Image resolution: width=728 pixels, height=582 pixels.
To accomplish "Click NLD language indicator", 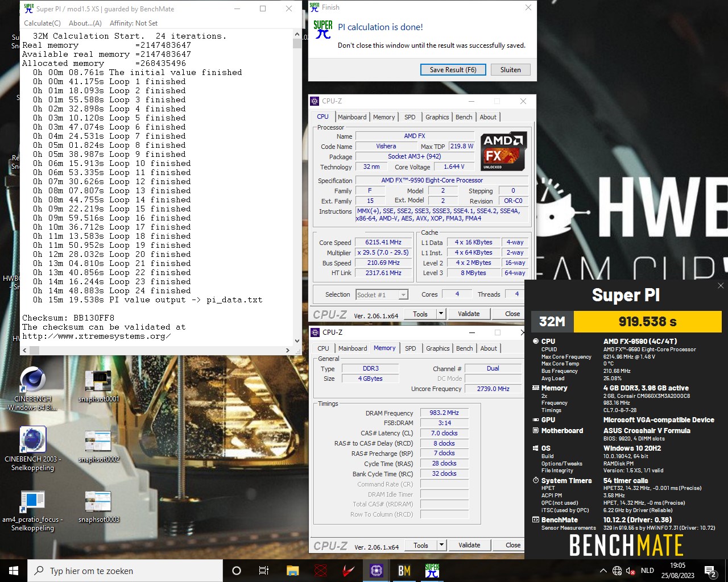I will 647,571.
